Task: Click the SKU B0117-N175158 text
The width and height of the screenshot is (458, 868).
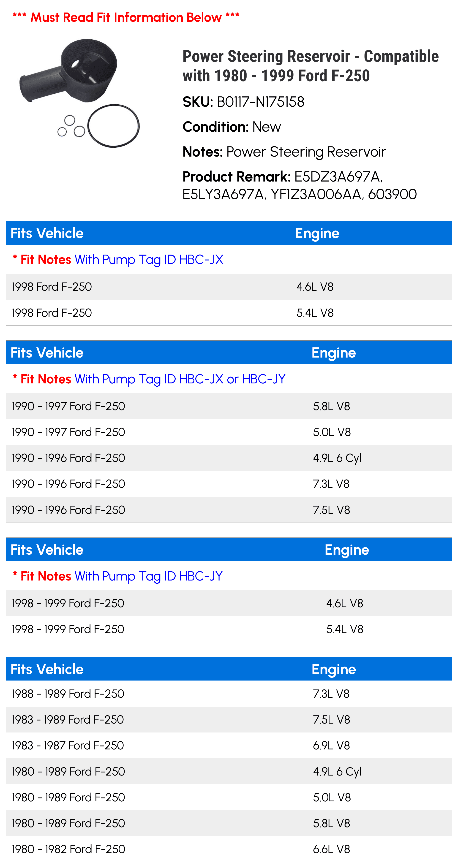Action: 243,102
